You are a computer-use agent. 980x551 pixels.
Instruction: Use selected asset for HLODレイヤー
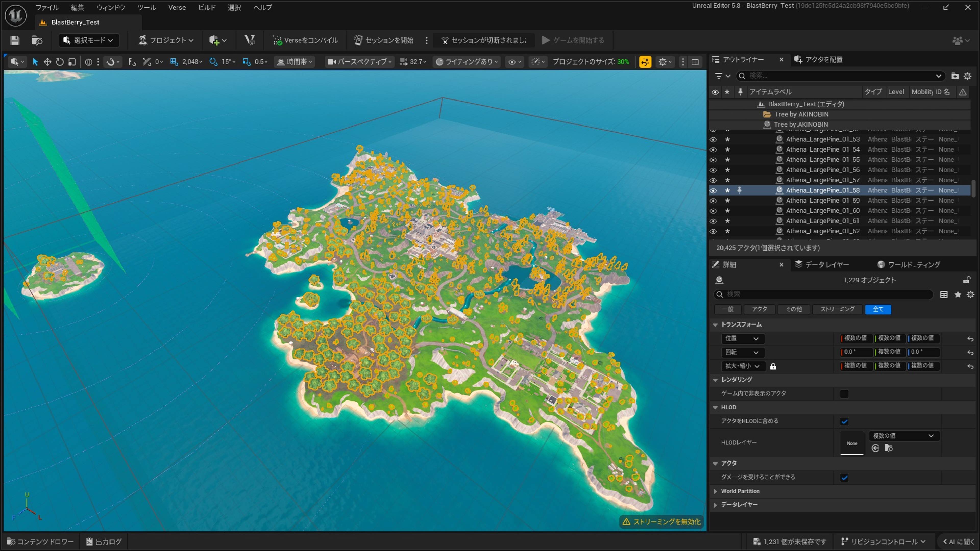click(875, 448)
